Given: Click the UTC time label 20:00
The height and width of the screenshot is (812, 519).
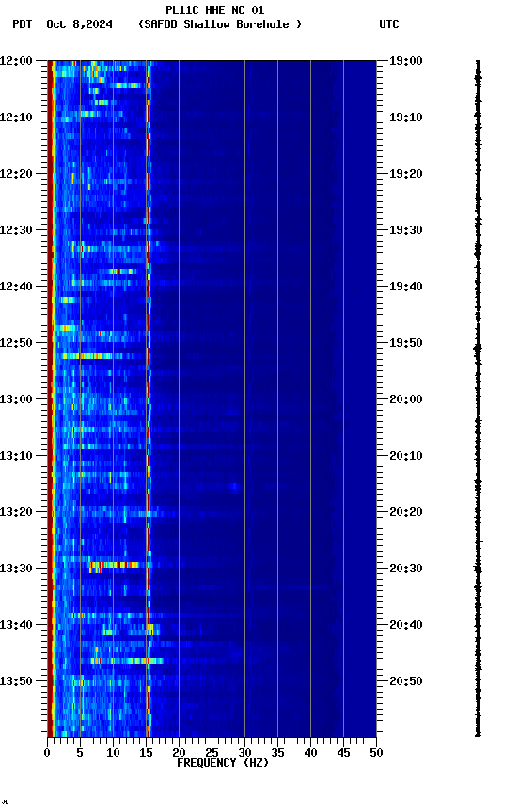Looking at the screenshot, I should [406, 399].
